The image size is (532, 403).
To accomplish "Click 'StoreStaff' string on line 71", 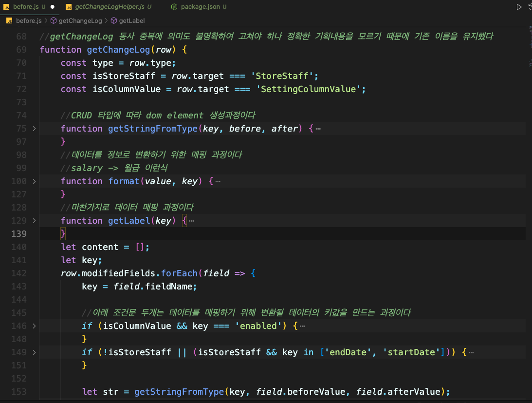I will click(282, 76).
